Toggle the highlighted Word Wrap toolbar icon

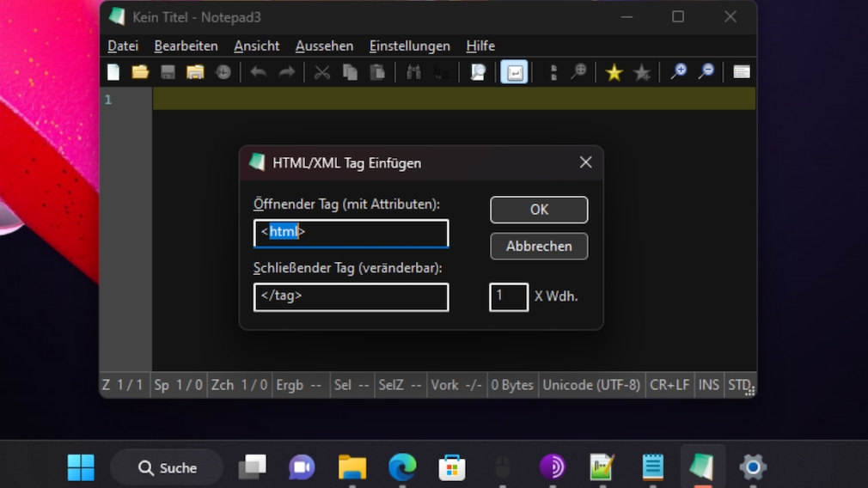click(x=514, y=72)
